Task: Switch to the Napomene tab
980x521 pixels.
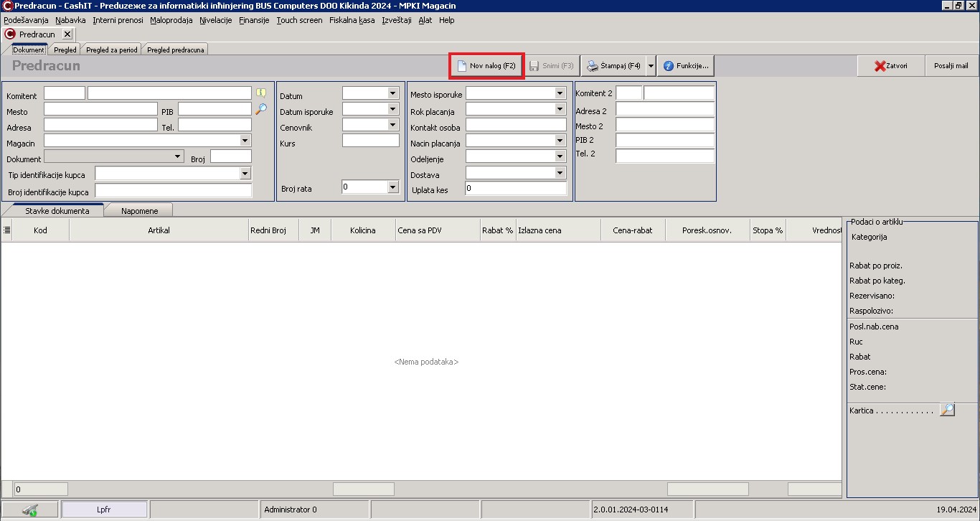Action: [138, 210]
